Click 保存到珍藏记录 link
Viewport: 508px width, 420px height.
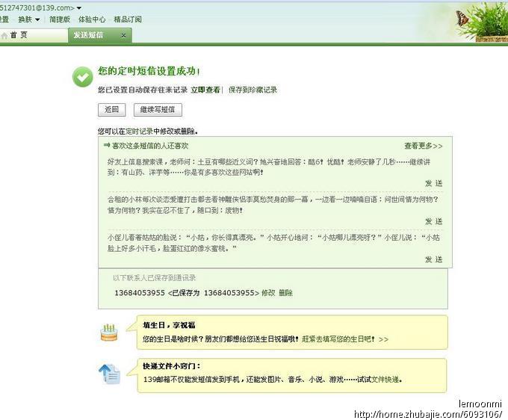pos(253,90)
